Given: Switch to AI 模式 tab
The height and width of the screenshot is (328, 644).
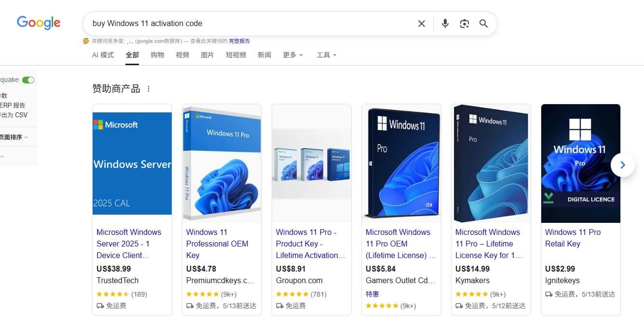Looking at the screenshot, I should tap(103, 55).
